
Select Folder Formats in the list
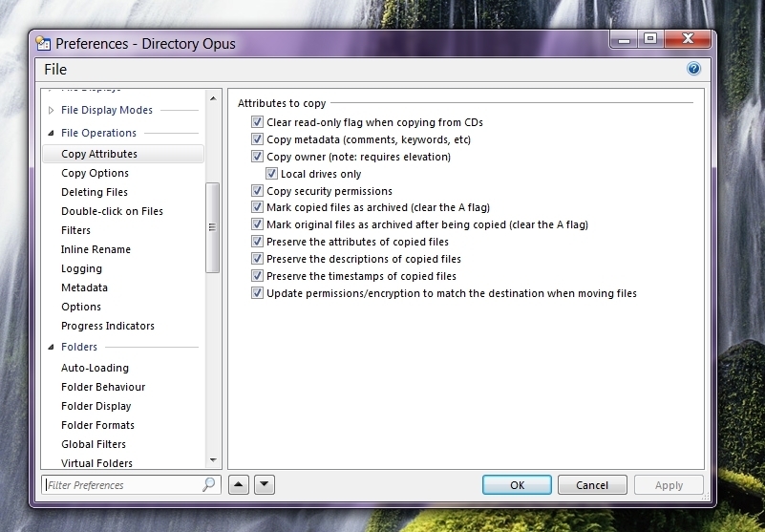(x=97, y=425)
